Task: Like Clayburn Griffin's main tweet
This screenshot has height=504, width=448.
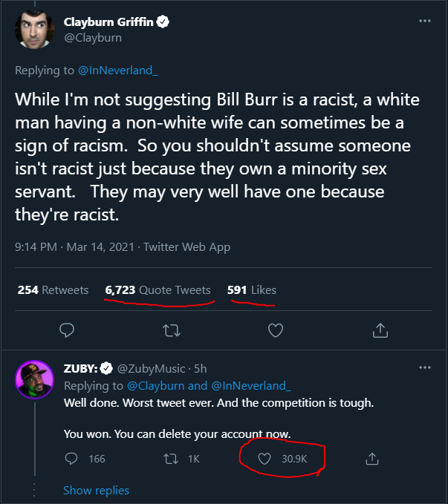Action: coord(276,330)
